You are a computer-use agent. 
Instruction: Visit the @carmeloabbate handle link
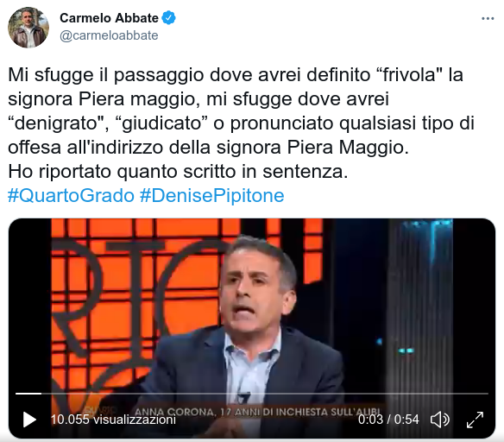click(109, 35)
